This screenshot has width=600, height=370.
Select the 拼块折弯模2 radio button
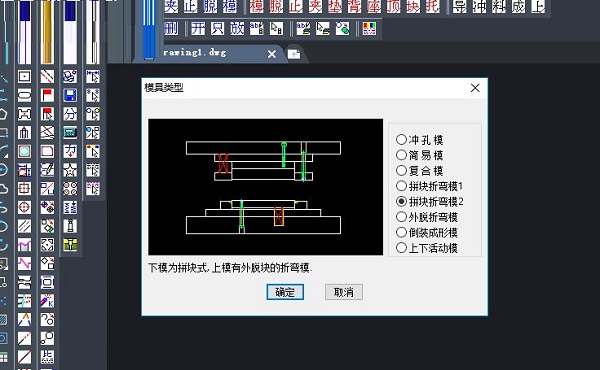coord(429,201)
